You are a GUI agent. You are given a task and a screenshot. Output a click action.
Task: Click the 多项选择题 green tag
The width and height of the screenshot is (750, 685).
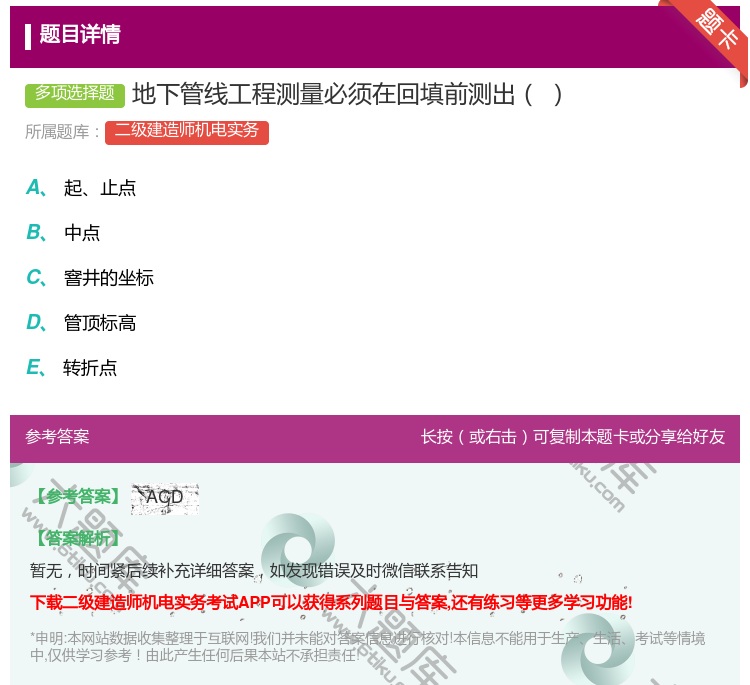pyautogui.click(x=75, y=95)
